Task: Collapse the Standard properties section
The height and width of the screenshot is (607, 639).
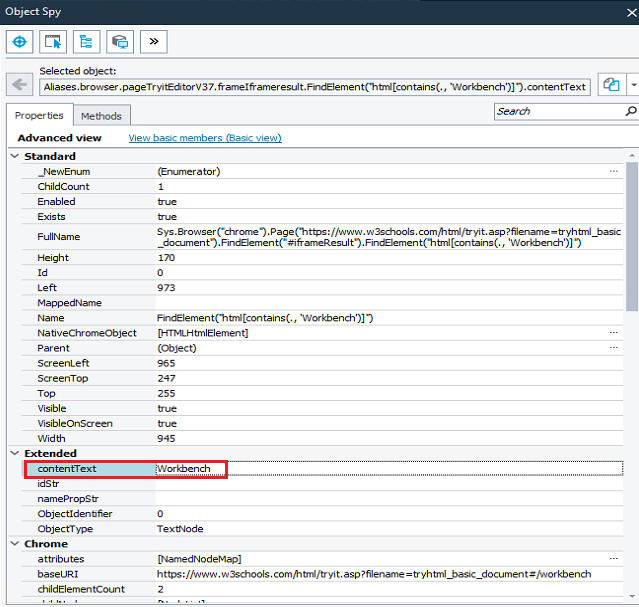Action: click(15, 156)
